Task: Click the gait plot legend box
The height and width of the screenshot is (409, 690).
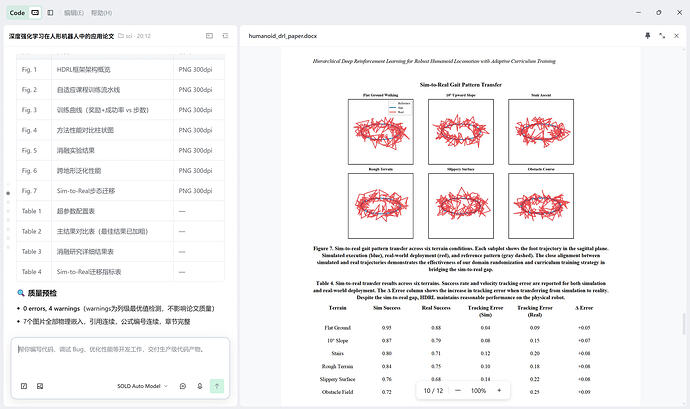Action: coord(400,108)
